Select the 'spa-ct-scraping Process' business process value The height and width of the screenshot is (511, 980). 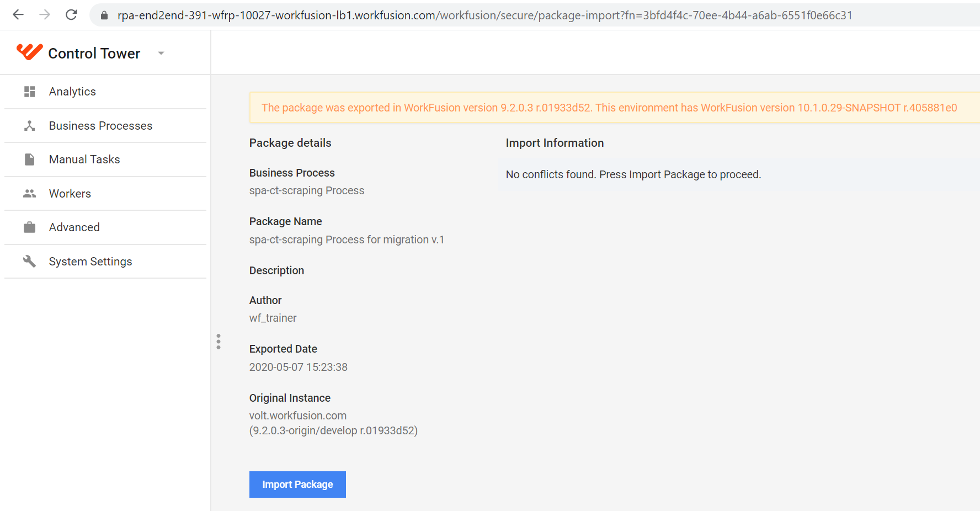point(307,190)
